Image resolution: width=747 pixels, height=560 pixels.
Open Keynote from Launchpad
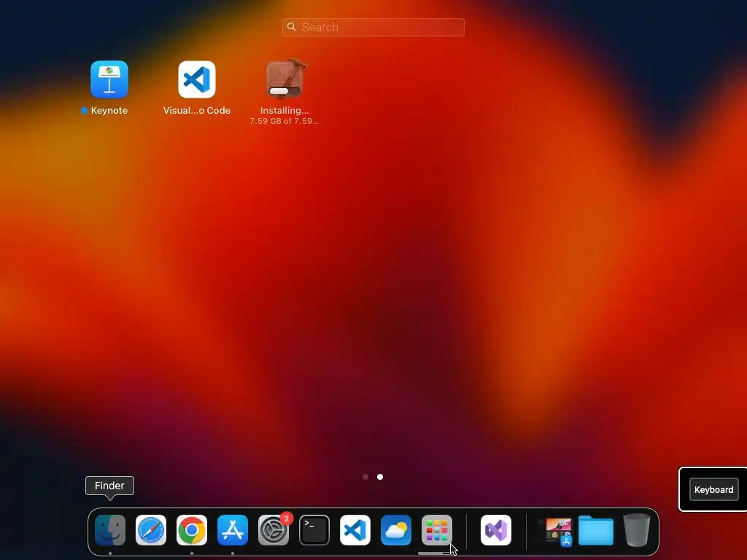point(109,79)
